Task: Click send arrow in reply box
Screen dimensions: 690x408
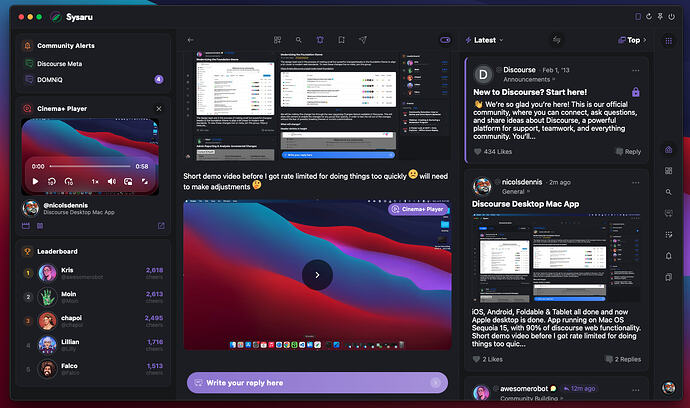Action: coord(436,383)
